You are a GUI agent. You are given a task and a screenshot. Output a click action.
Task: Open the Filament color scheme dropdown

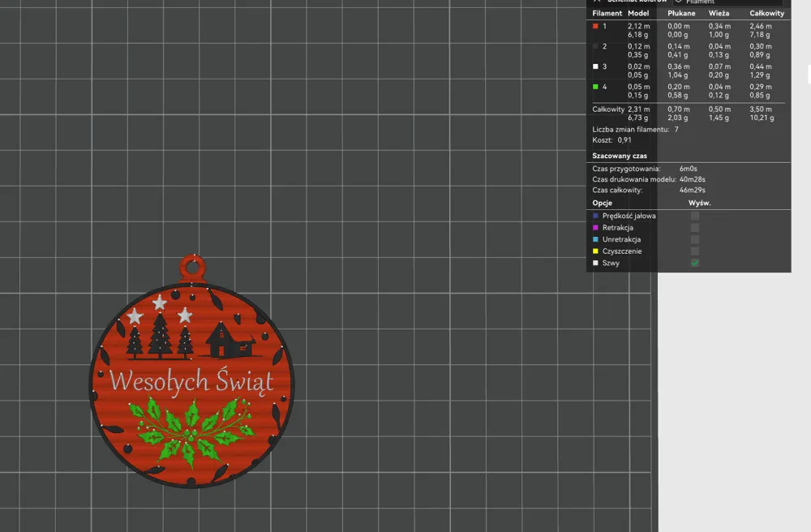coord(729,2)
